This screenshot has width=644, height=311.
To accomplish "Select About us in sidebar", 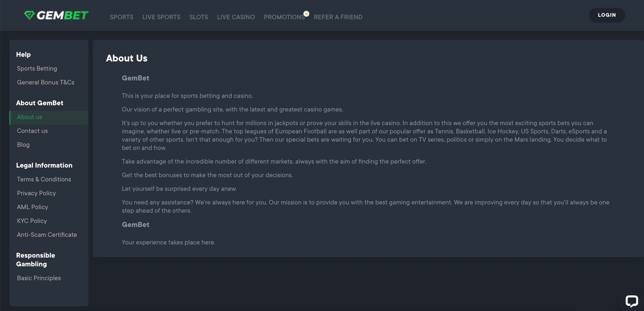I will 49,117.
